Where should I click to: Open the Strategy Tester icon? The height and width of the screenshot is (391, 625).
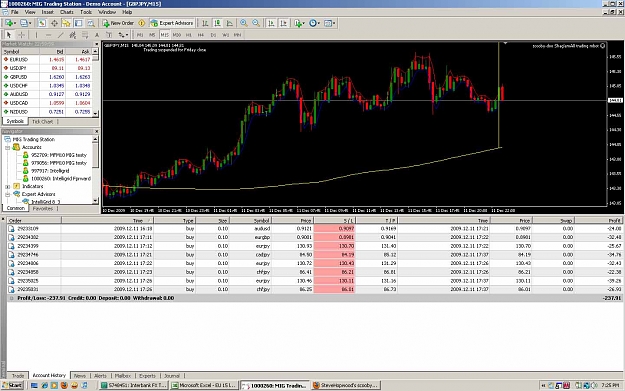tap(91, 23)
